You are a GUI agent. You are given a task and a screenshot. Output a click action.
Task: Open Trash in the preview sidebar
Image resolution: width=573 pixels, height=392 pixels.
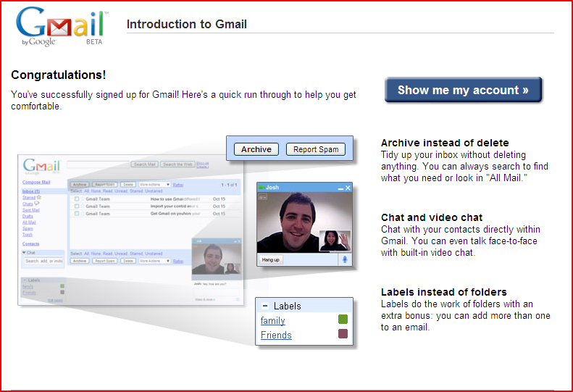pyautogui.click(x=28, y=235)
